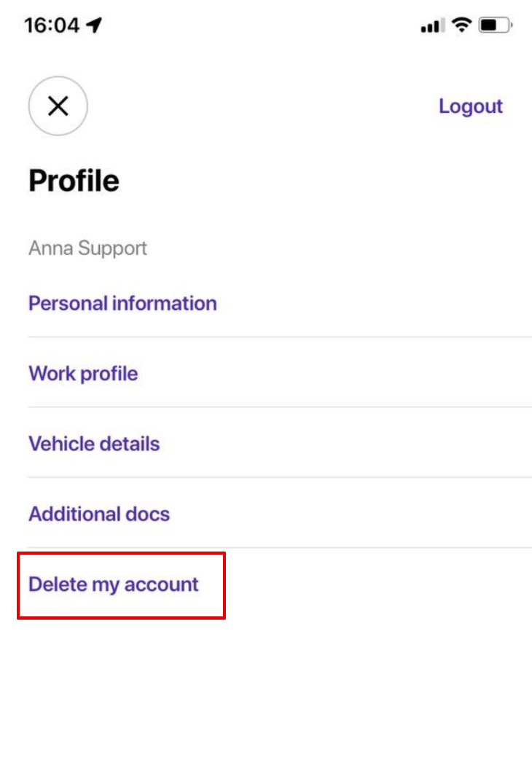The height and width of the screenshot is (765, 532).
Task: Open the Work profile section
Action: [83, 374]
